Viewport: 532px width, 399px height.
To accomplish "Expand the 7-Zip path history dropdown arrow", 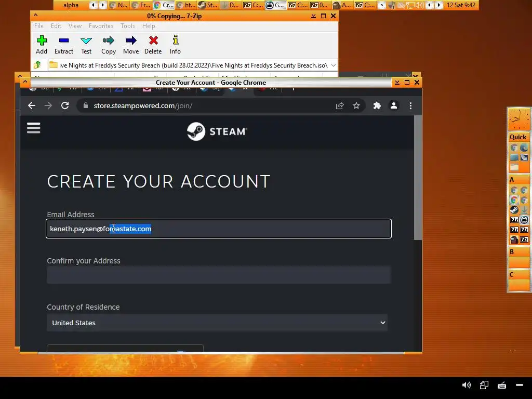I will [333, 65].
